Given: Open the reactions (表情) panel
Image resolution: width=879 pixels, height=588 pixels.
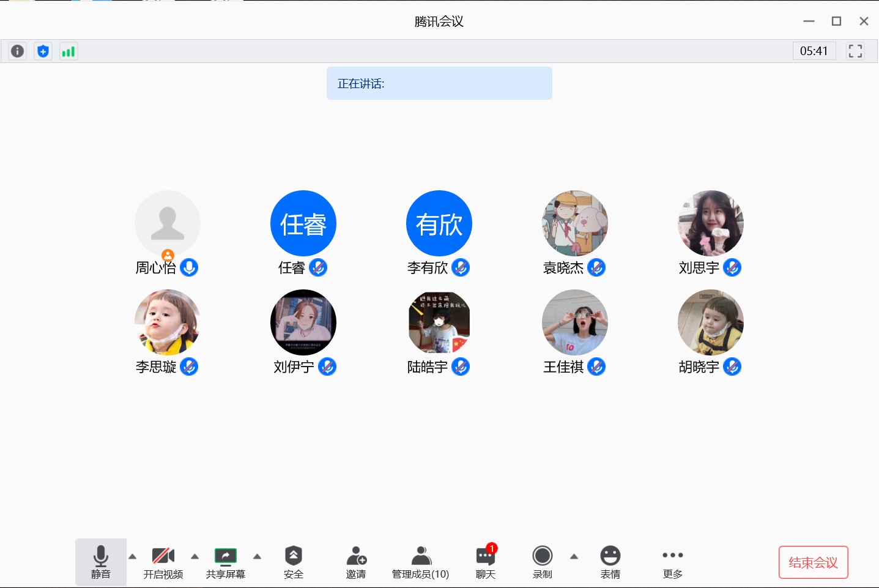Looking at the screenshot, I should click(x=610, y=562).
